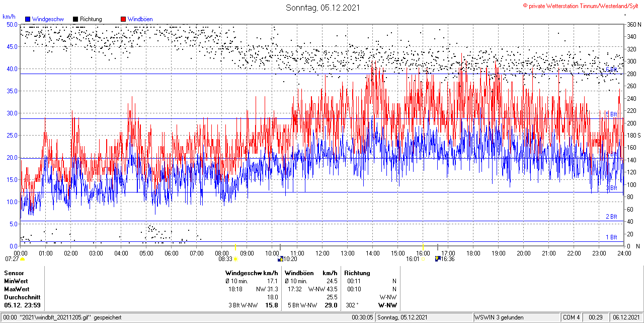The height and width of the screenshot is (323, 644).
Task: Click the 18:00 time axis label
Action: 473,253
